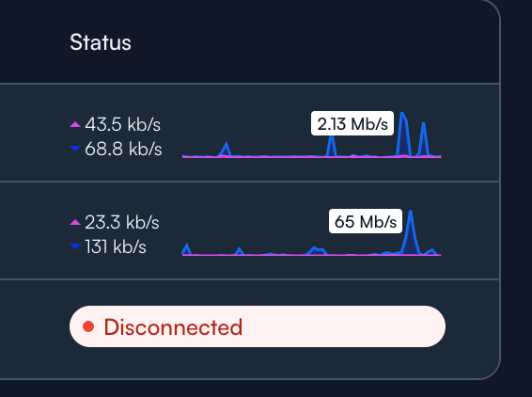Click first row spike under 2.13 Mb/s label
The image size is (532, 397).
click(x=332, y=146)
